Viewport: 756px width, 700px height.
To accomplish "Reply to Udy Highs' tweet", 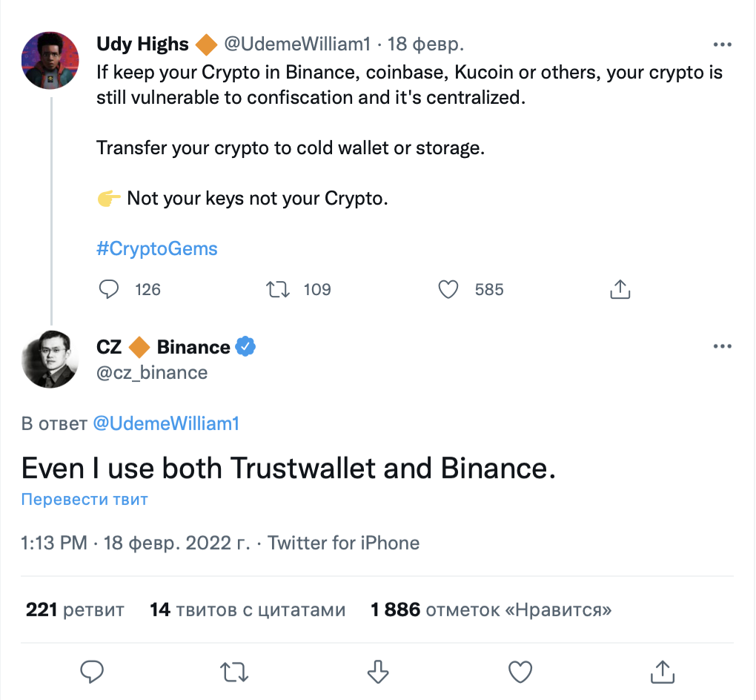I will click(109, 289).
